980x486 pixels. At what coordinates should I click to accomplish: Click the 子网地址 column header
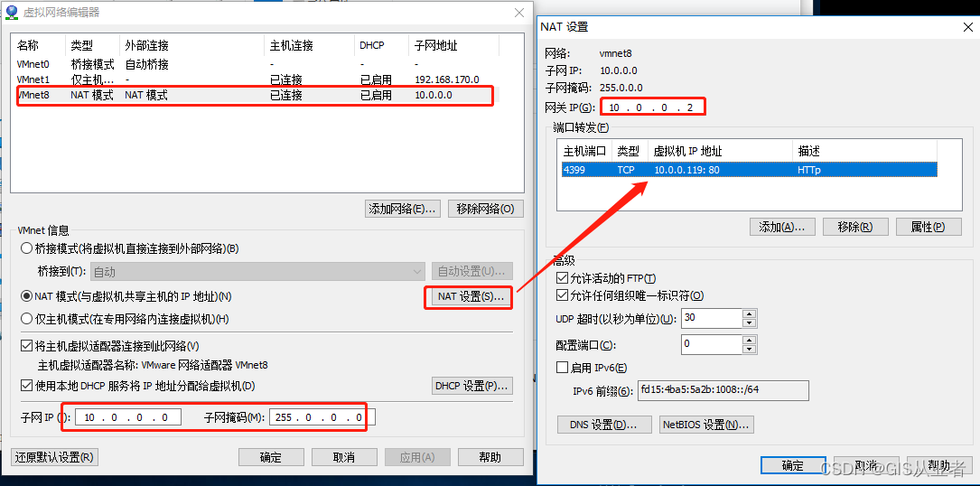(453, 46)
